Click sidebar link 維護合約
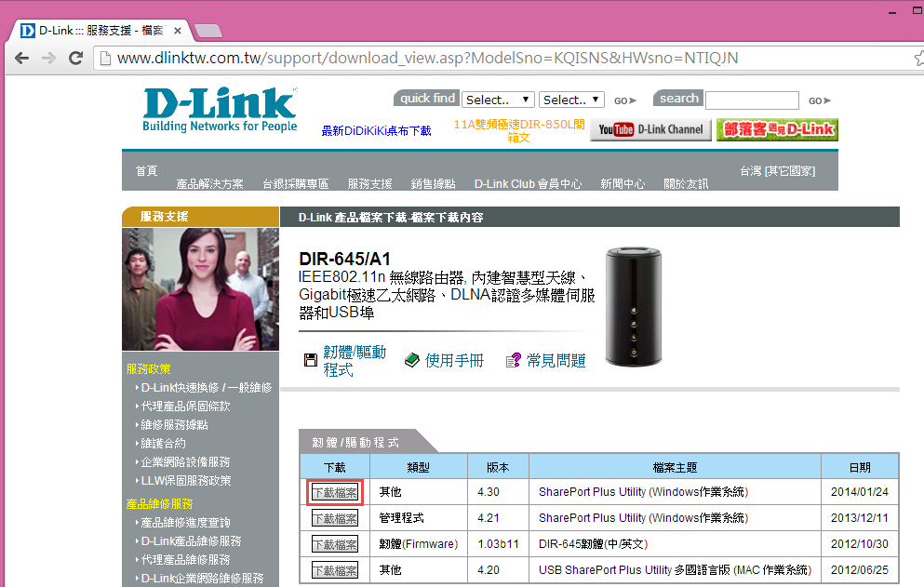 (x=163, y=443)
